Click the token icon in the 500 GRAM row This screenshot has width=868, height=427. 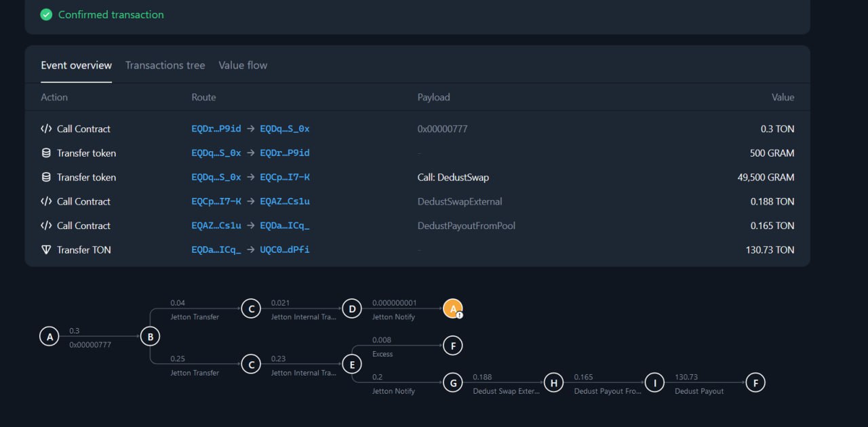point(46,153)
